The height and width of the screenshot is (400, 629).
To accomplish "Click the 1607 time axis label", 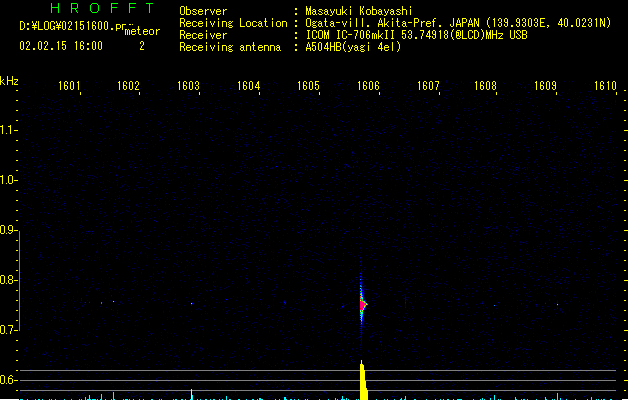I will coord(428,86).
